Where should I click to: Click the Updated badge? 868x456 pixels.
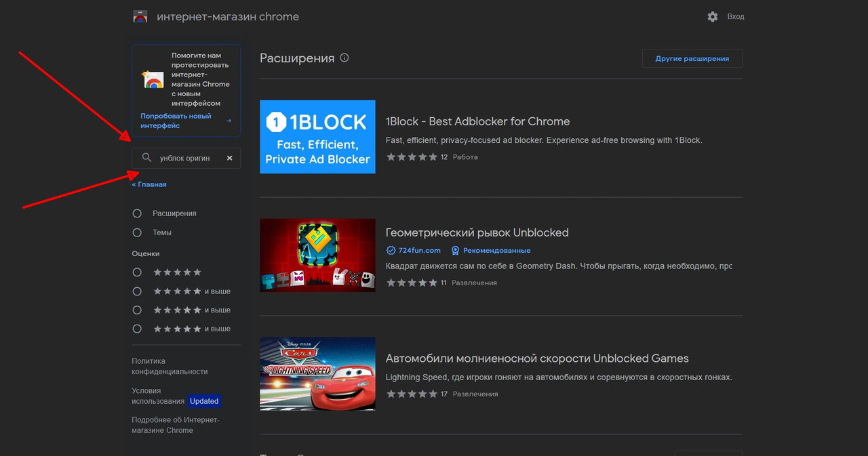click(x=204, y=401)
